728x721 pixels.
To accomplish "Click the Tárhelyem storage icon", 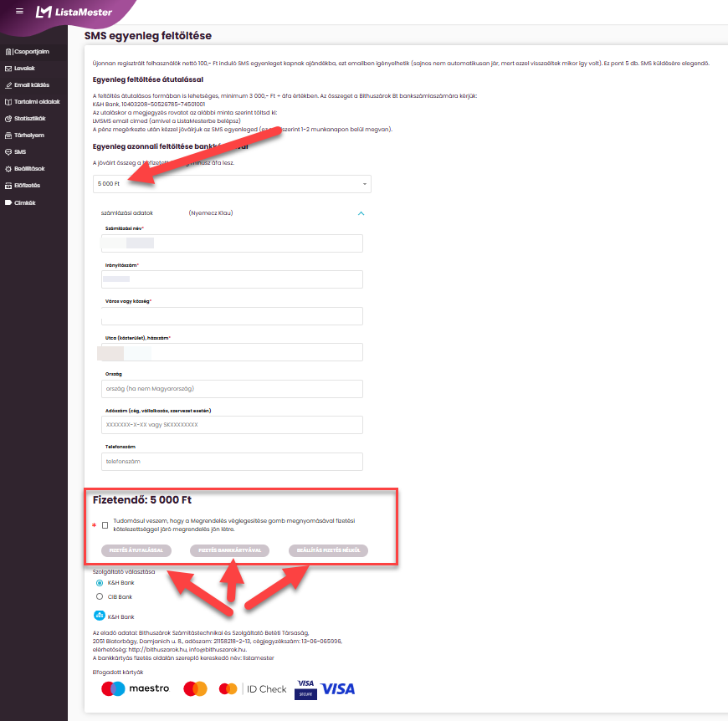I will (8, 135).
